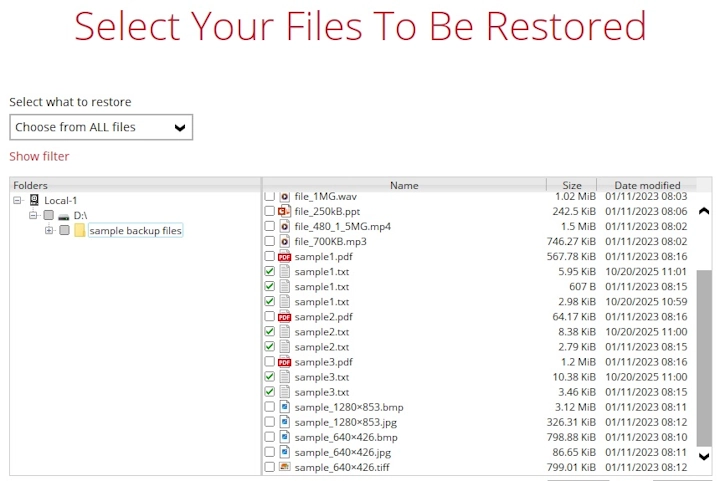Tick the checkbox for file_480_1_5MG.mp4
Image resolution: width=720 pixels, height=481 pixels.
coord(270,226)
